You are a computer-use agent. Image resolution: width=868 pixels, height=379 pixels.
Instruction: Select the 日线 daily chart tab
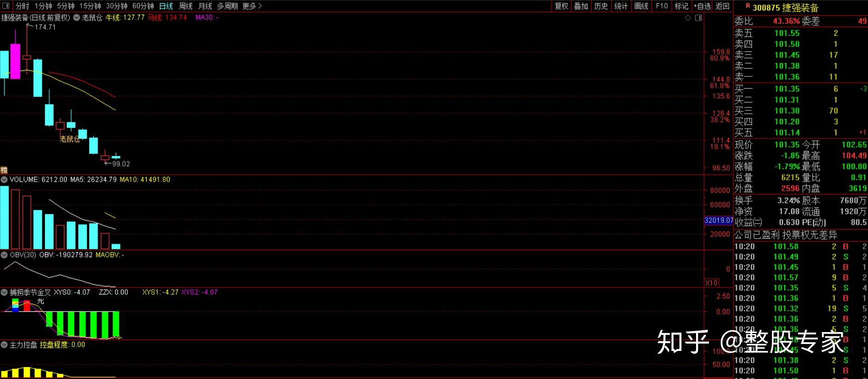pos(166,6)
